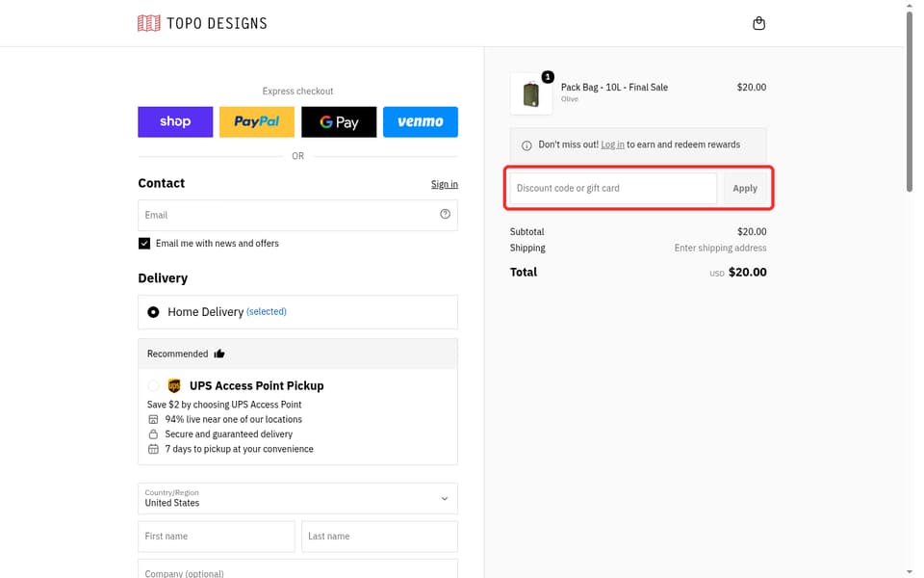924x578 pixels.
Task: Choose PayPal express checkout
Action: click(257, 122)
